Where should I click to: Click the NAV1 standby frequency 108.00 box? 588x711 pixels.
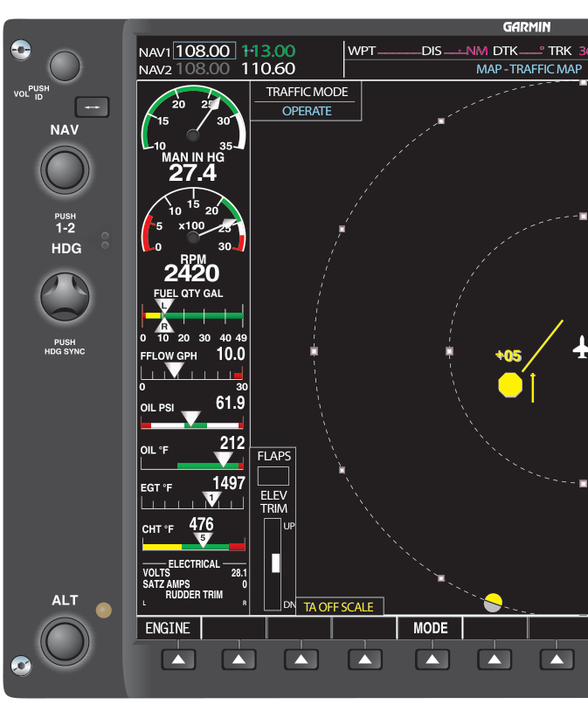coord(204,51)
